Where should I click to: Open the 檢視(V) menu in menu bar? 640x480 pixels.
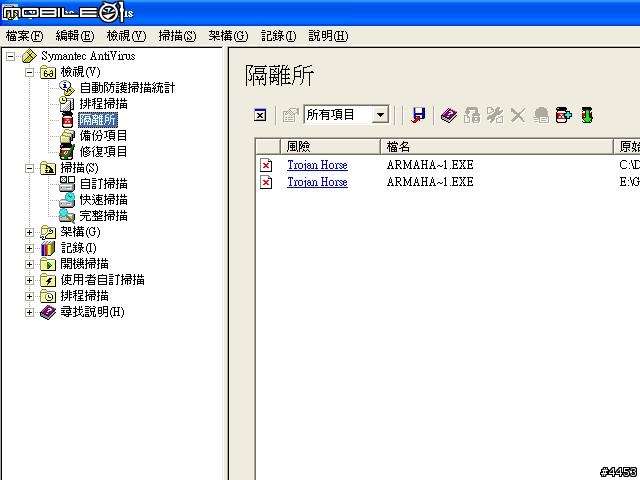pos(126,36)
